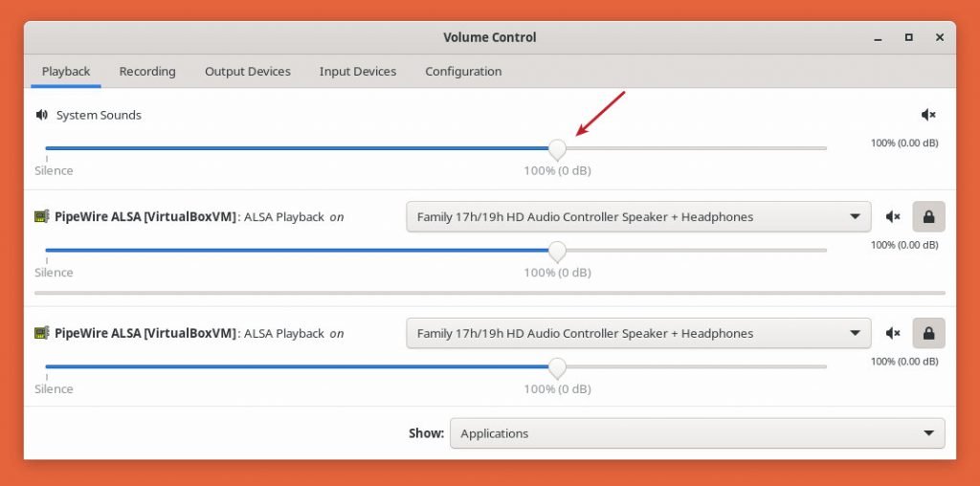Open the first stream's output device dropdown
Viewport: 980px width, 486px height.
tap(638, 217)
